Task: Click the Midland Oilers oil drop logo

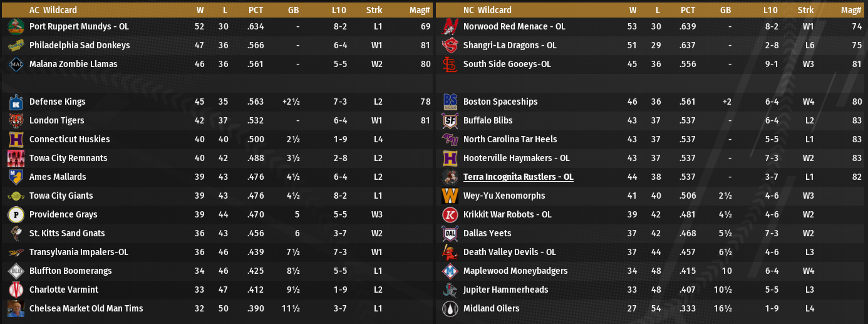Action: tap(450, 308)
